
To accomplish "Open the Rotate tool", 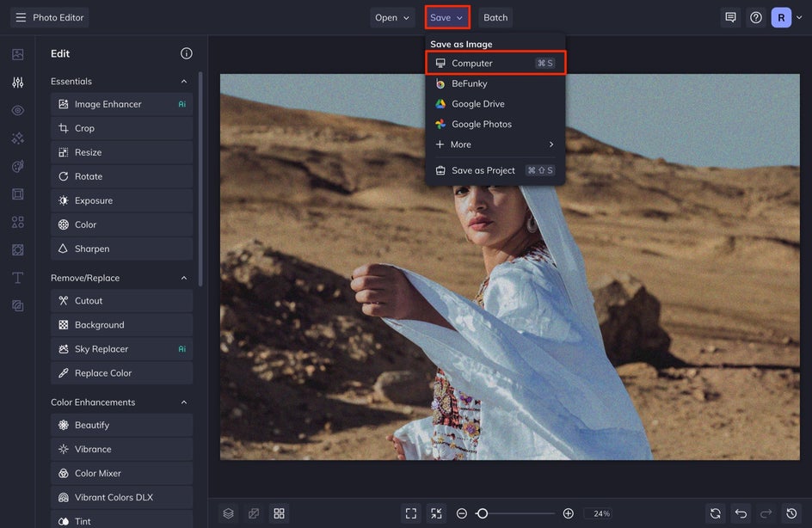I will pos(121,176).
